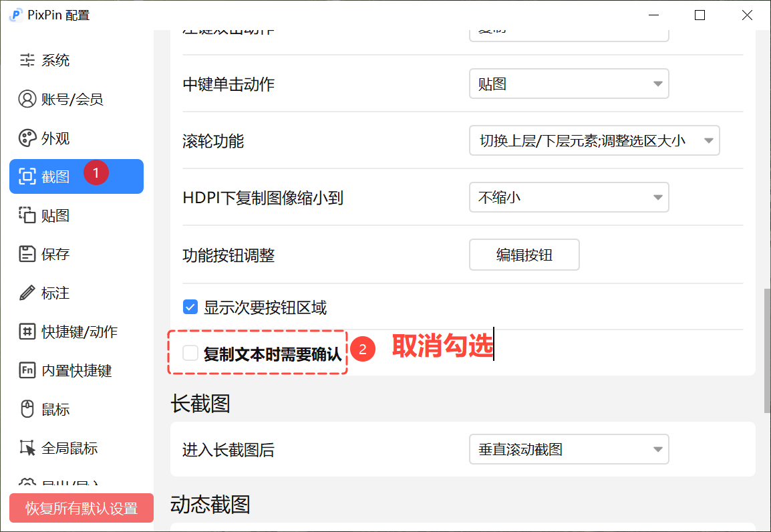Click the 贴图 pin icon in sidebar
The image size is (771, 532).
[27, 215]
